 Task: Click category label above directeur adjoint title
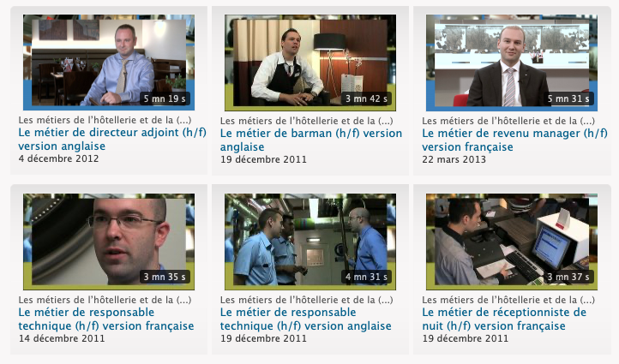click(105, 120)
